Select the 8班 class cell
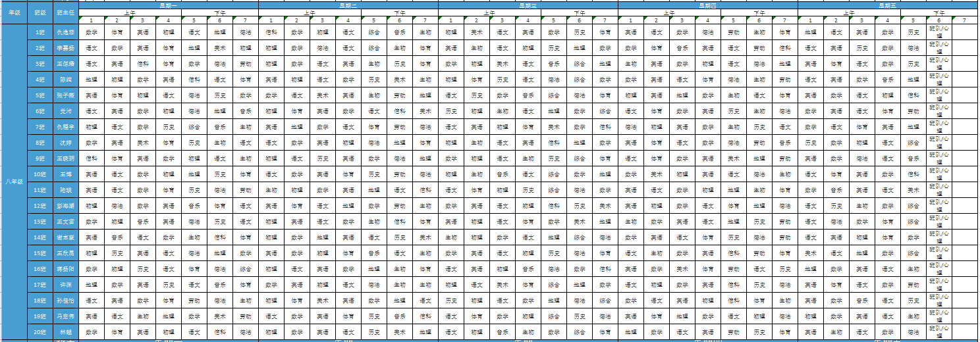Image resolution: width=980 pixels, height=342 pixels. click(40, 142)
